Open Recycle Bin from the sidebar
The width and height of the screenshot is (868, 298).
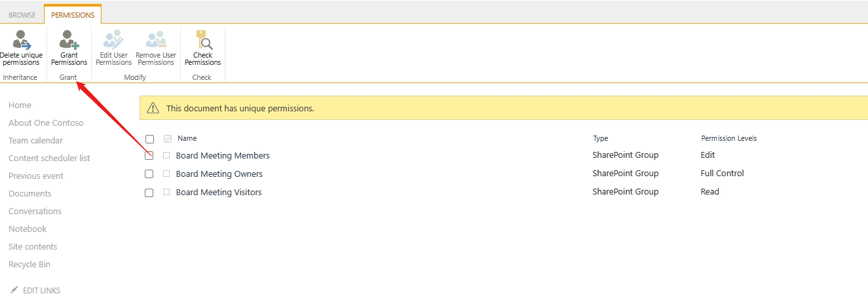[29, 265]
